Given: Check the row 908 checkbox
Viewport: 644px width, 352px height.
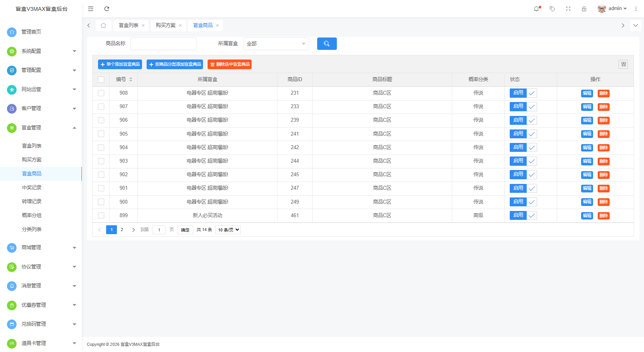Looking at the screenshot, I should [x=101, y=93].
